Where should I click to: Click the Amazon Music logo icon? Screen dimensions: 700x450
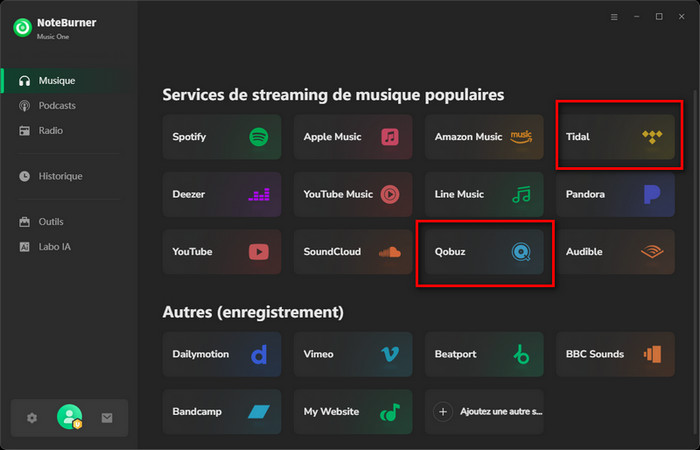point(521,137)
